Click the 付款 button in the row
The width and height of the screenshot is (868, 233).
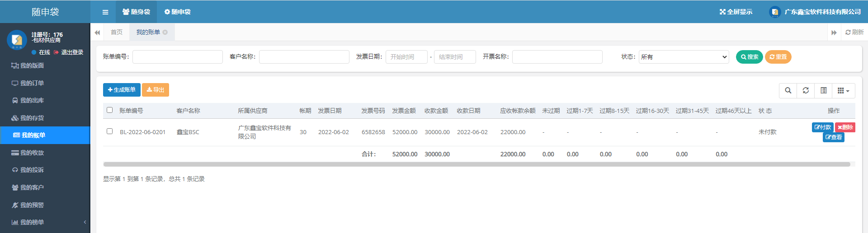(823, 127)
